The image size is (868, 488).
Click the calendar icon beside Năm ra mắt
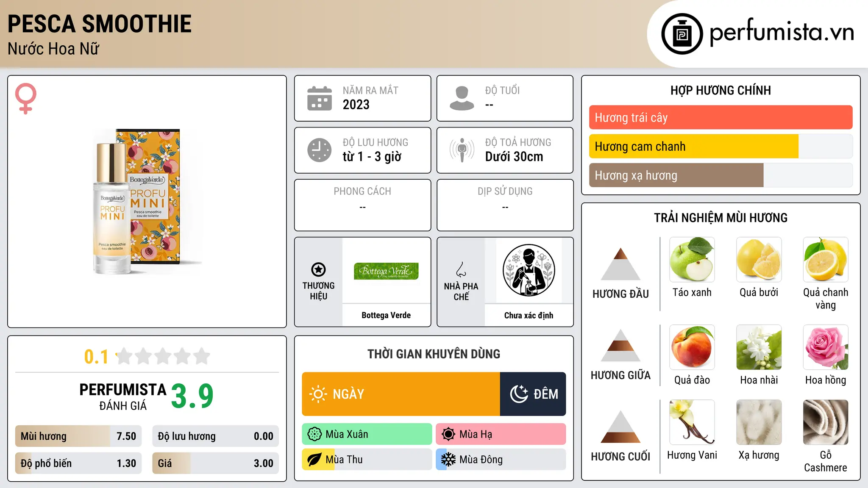point(320,98)
